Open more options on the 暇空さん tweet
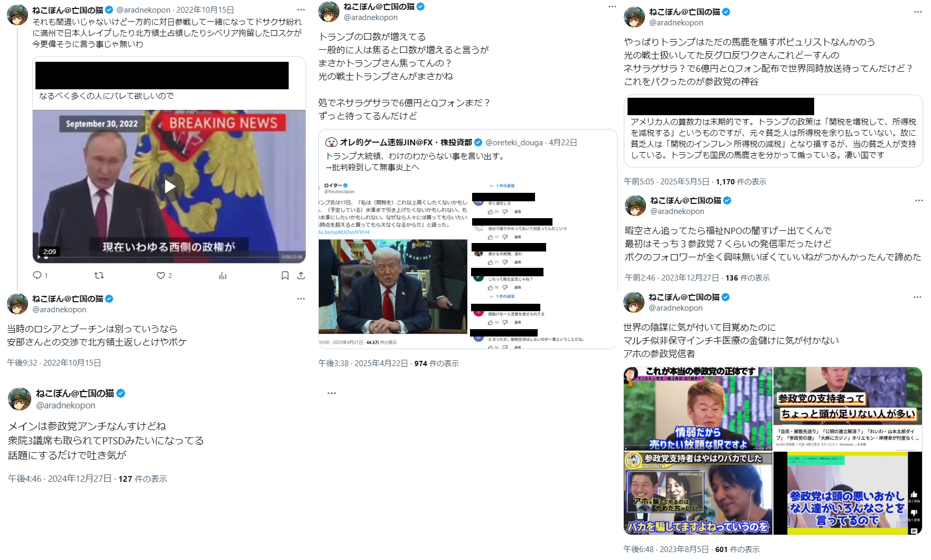The width and height of the screenshot is (931, 560). [x=919, y=200]
